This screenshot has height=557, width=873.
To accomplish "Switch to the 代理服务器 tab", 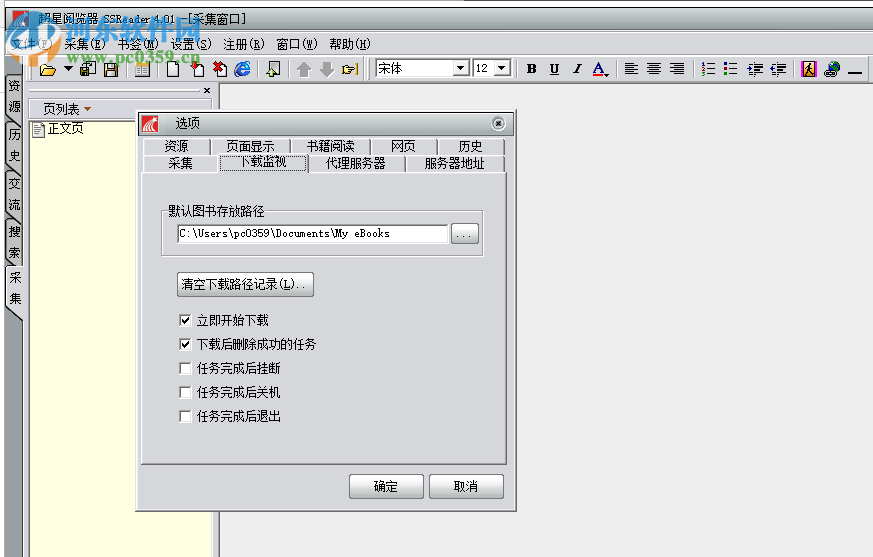I will (356, 163).
